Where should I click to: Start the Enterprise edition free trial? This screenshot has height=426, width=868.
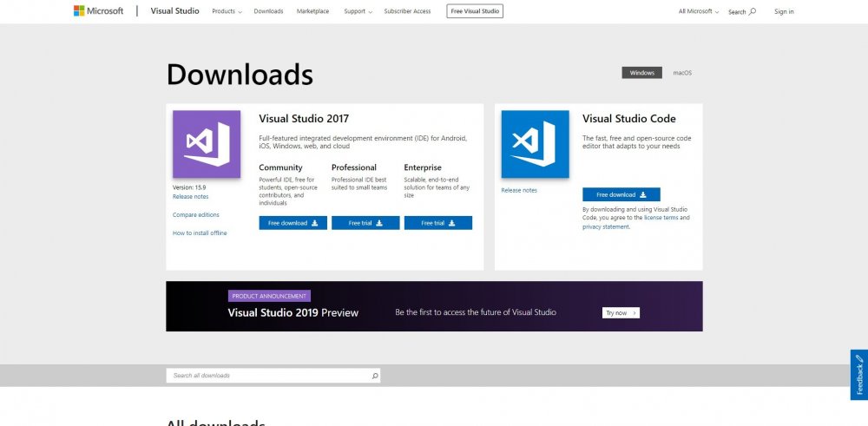437,223
